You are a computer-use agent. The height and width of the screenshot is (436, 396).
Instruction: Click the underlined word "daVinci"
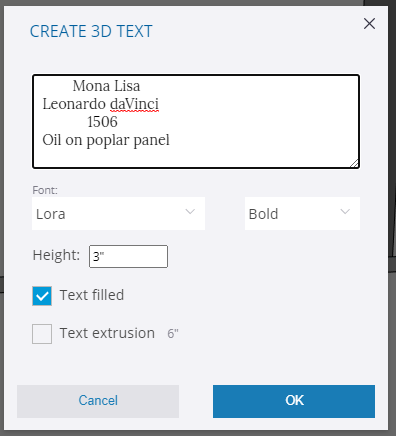[134, 104]
